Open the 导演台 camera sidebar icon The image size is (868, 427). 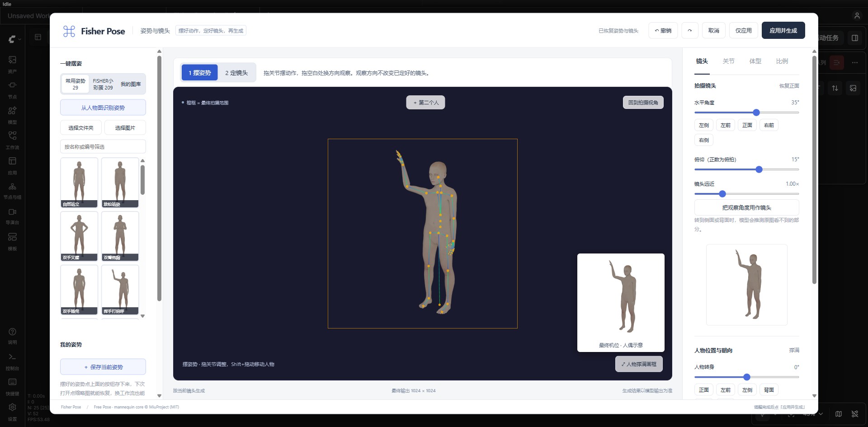click(12, 216)
